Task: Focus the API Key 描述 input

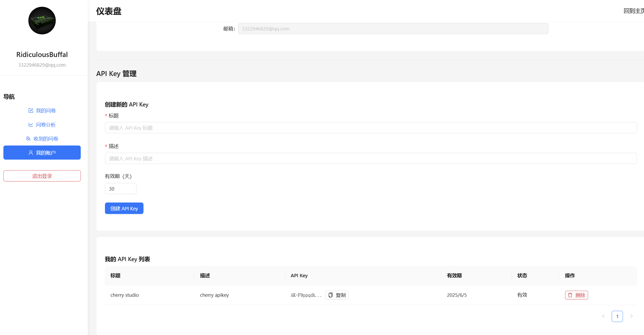Action: 371,159
